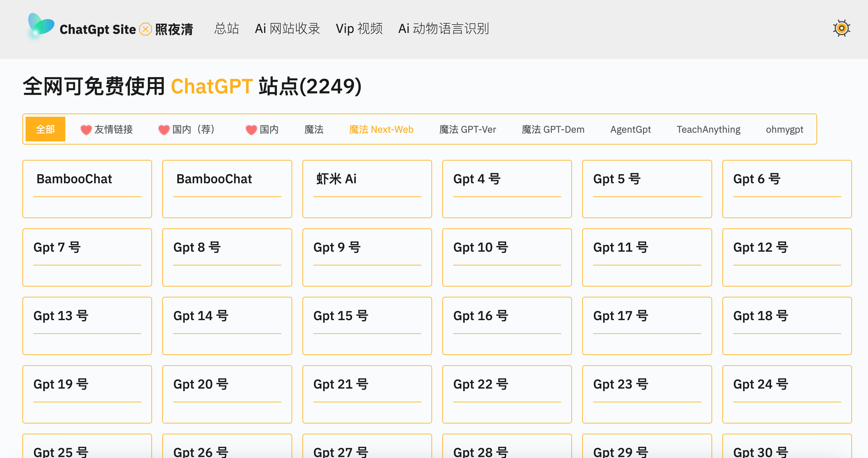Select the AgentGpt filter
The width and height of the screenshot is (868, 458).
[x=630, y=129]
